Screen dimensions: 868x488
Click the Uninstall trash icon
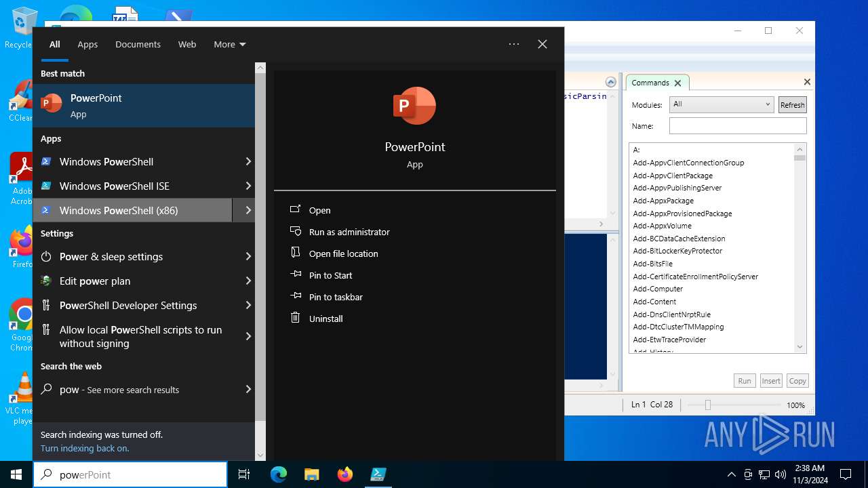pyautogui.click(x=295, y=318)
